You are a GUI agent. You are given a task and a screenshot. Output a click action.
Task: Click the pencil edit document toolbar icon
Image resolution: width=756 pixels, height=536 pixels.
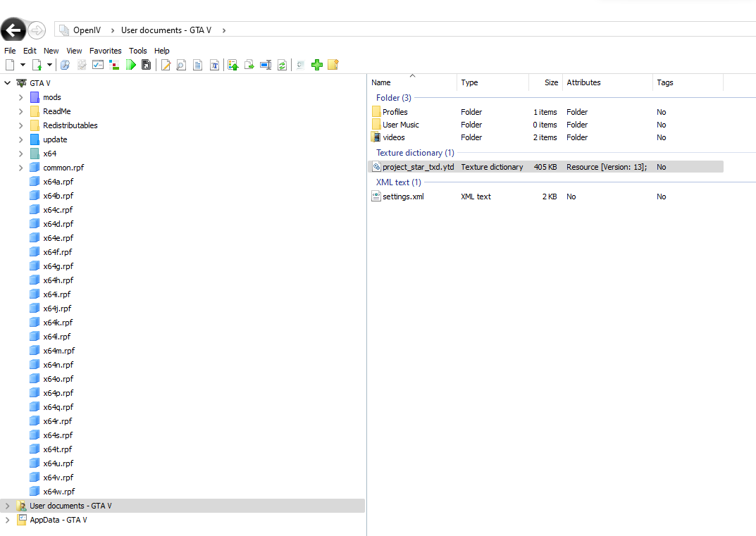pyautogui.click(x=166, y=65)
